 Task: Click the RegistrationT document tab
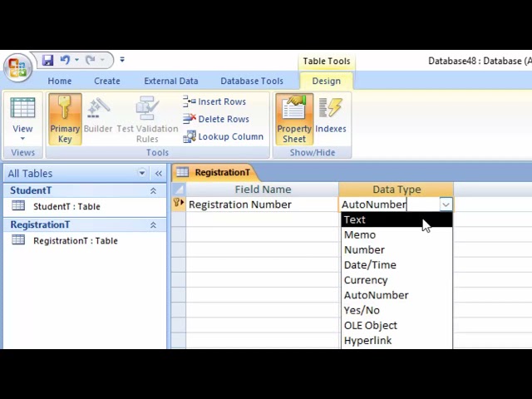pos(216,172)
